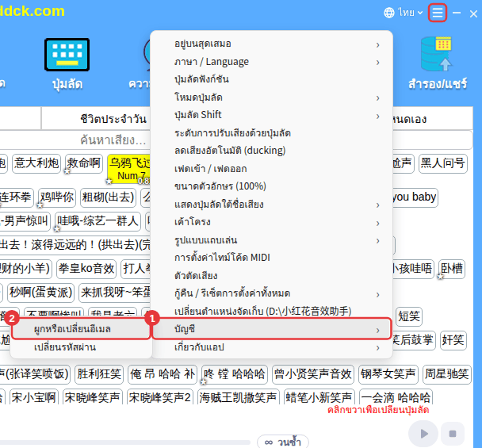Switch to the ชีวิตประจำวัน tab

coord(113,119)
